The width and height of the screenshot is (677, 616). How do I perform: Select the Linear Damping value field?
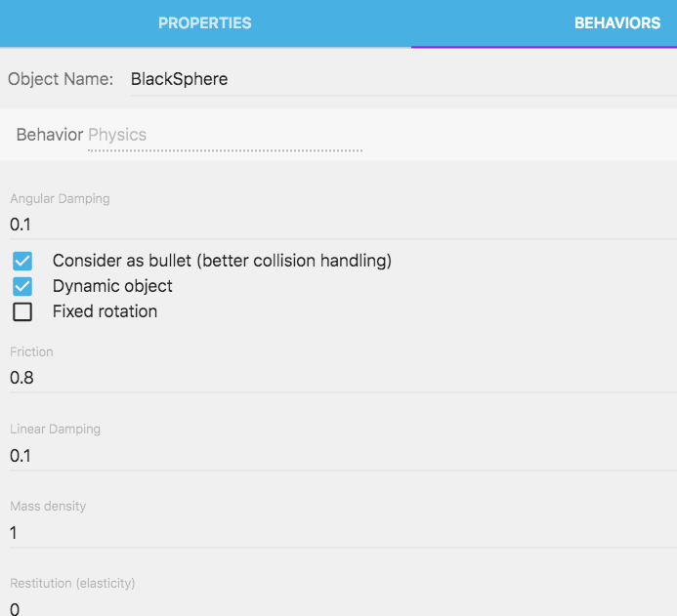click(x=342, y=456)
